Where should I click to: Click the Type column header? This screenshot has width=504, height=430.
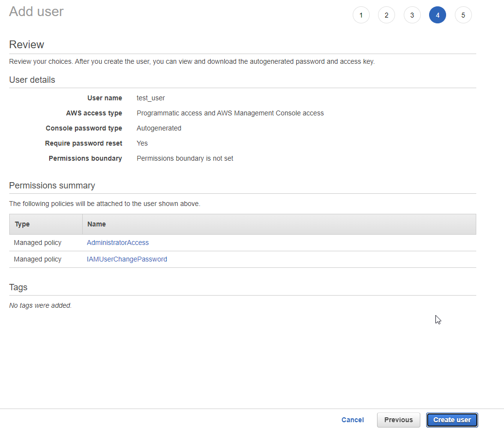(x=22, y=224)
